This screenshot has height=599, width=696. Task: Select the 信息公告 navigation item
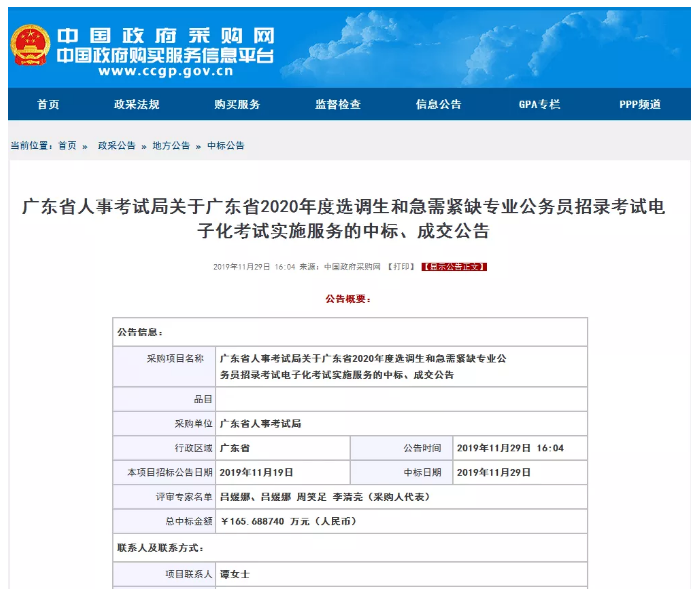point(439,104)
